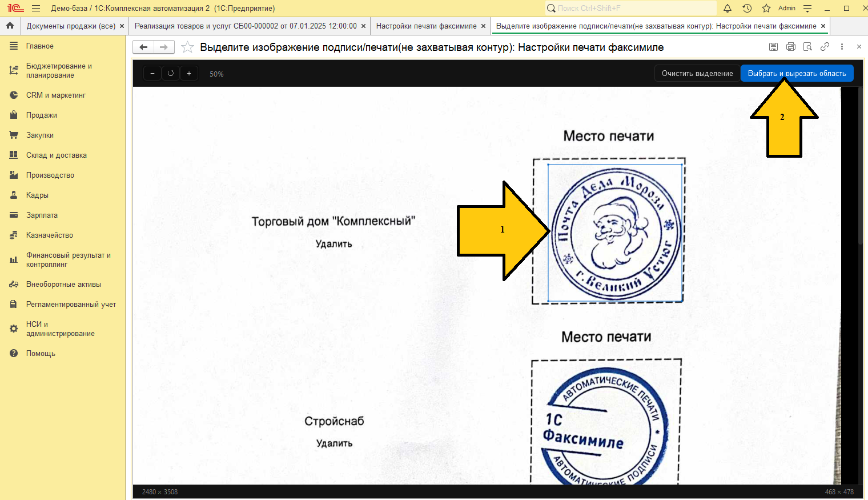Navigate forward with right arrow button
This screenshot has width=868, height=500.
[x=164, y=47]
